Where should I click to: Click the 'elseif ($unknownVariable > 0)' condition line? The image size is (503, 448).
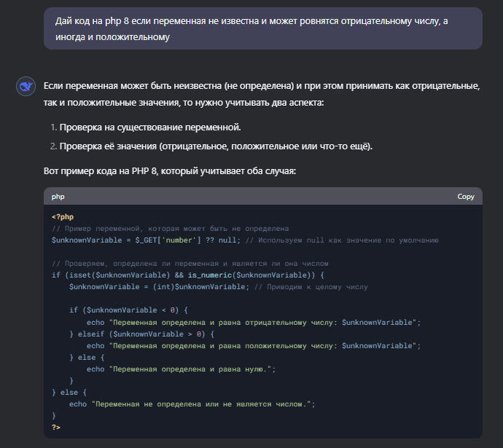[x=142, y=334]
